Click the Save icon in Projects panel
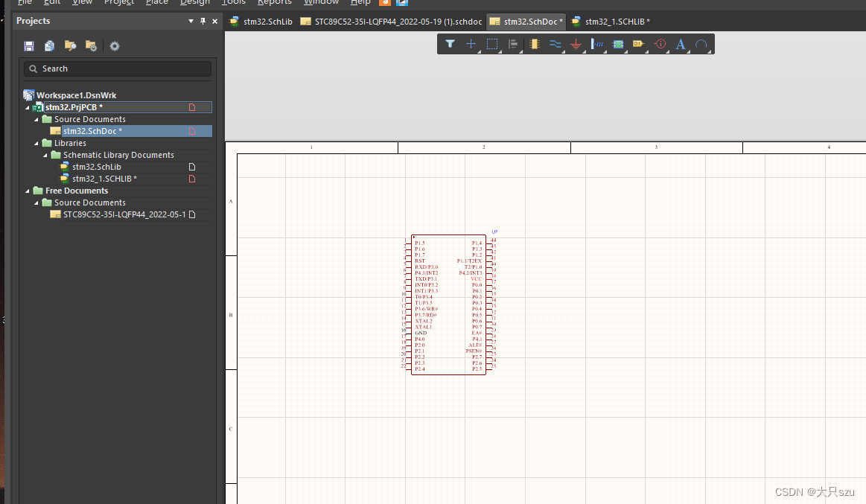The width and height of the screenshot is (866, 504). click(x=29, y=46)
